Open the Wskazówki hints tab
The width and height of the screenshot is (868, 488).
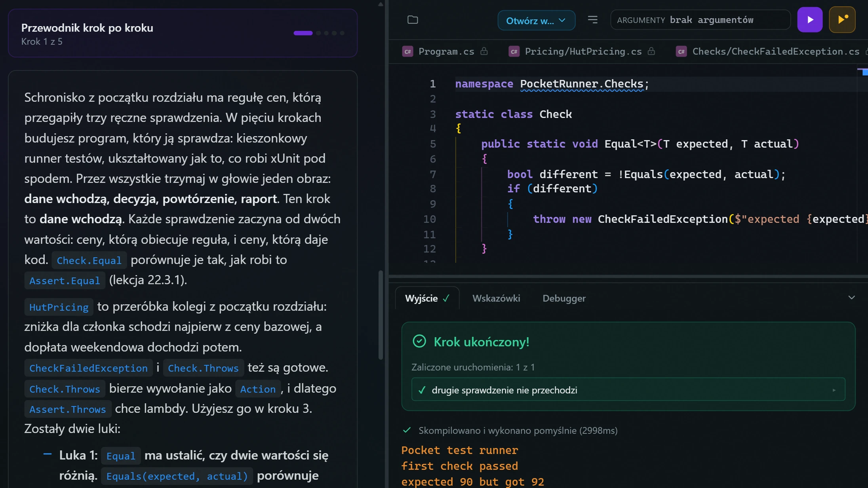coord(496,298)
